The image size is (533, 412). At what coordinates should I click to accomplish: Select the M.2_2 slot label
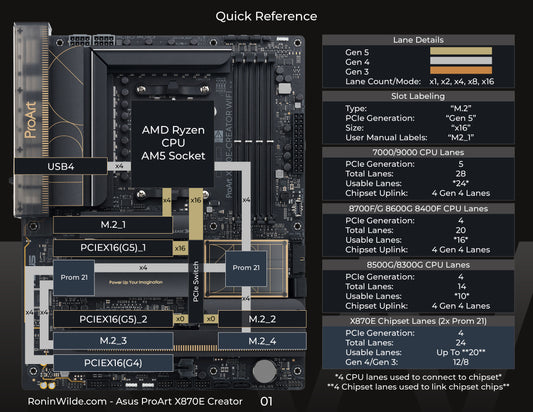pyautogui.click(x=262, y=319)
